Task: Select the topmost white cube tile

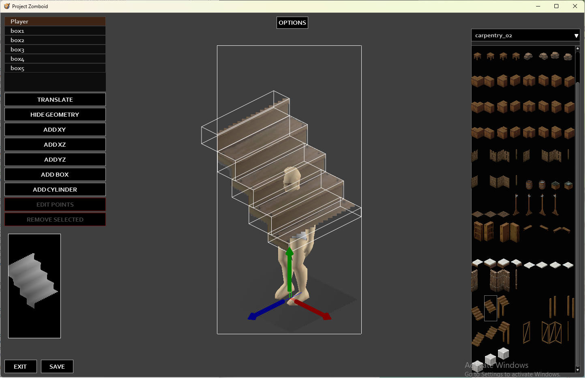Action: point(503,353)
